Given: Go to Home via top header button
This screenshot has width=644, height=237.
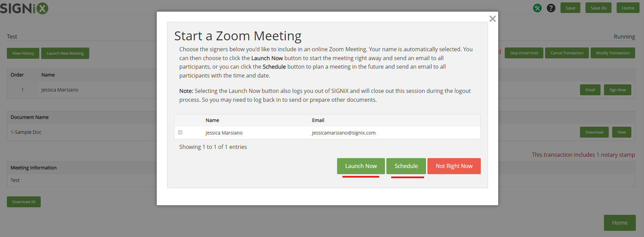Looking at the screenshot, I should coord(628,8).
